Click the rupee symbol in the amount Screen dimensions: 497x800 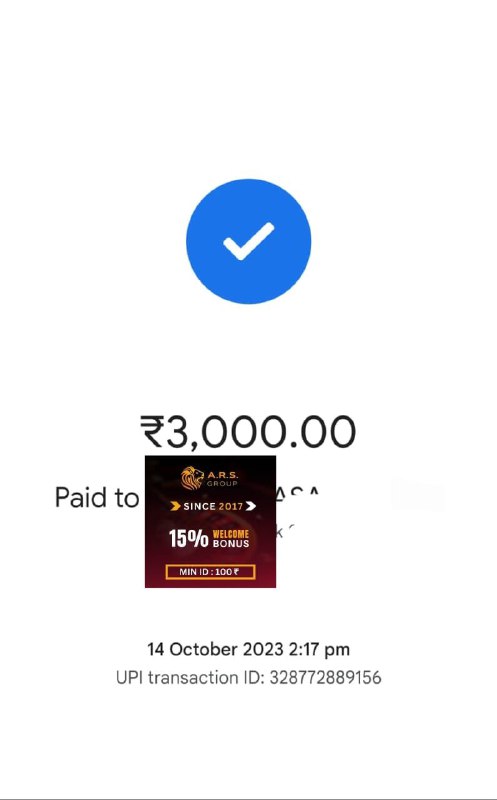point(152,431)
